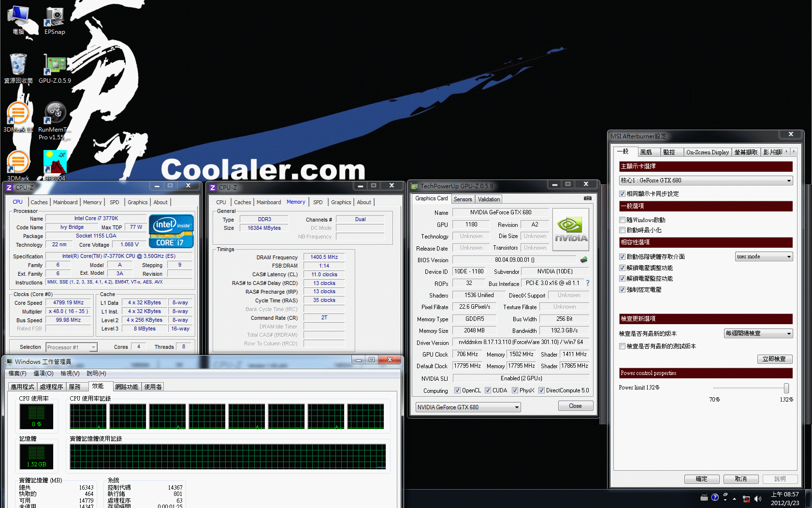Toggle the PhysX checkbox in GPU-Z
Image resolution: width=812 pixels, height=508 pixels.
515,390
